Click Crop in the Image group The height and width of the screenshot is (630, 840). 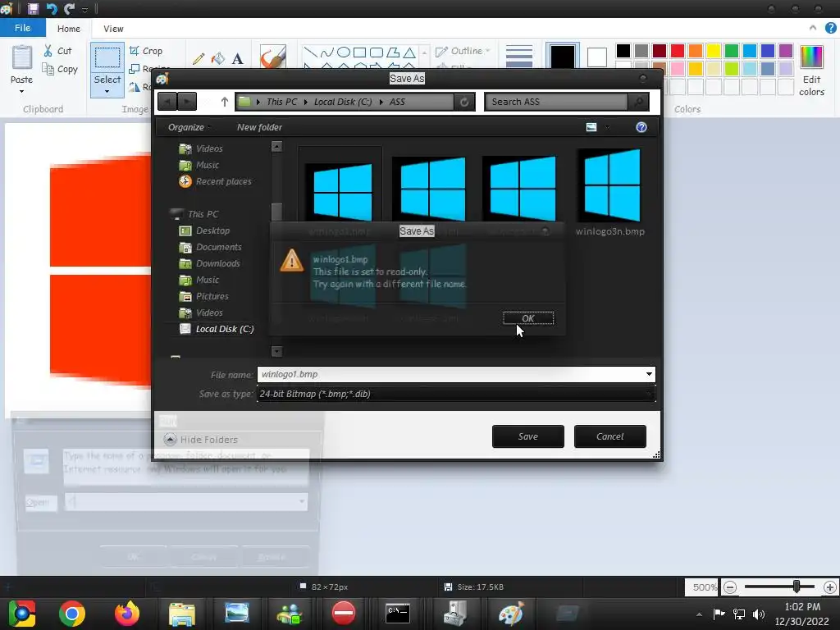(x=146, y=51)
